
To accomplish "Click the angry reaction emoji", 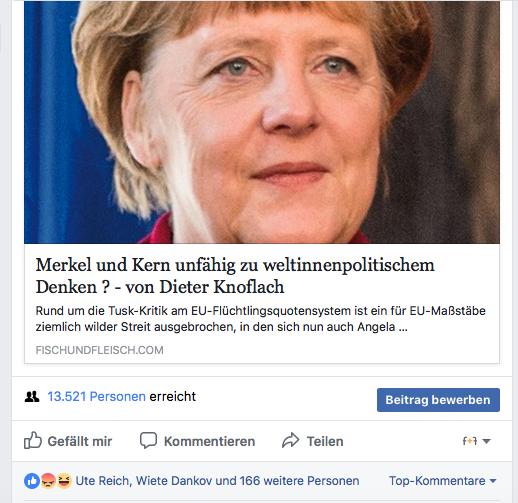I will [48, 481].
